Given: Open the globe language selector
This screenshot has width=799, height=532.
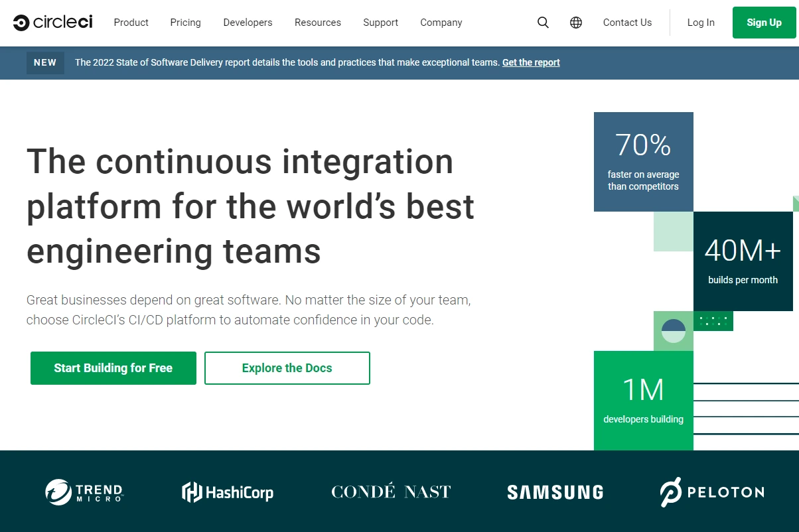Looking at the screenshot, I should [576, 23].
